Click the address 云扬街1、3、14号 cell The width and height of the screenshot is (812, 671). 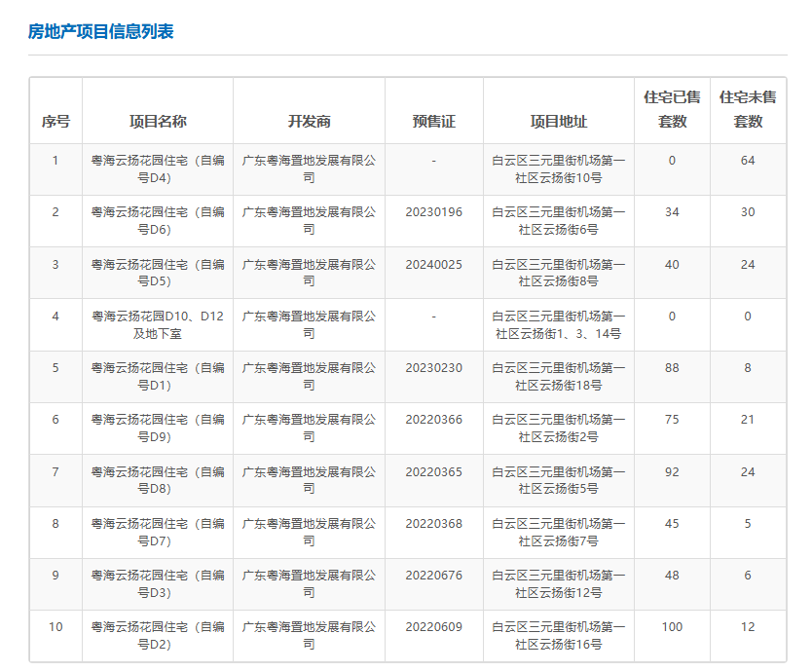click(558, 324)
